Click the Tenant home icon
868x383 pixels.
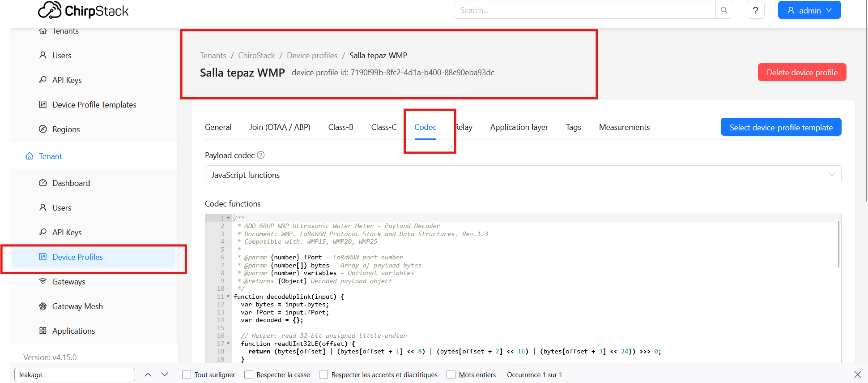click(30, 156)
